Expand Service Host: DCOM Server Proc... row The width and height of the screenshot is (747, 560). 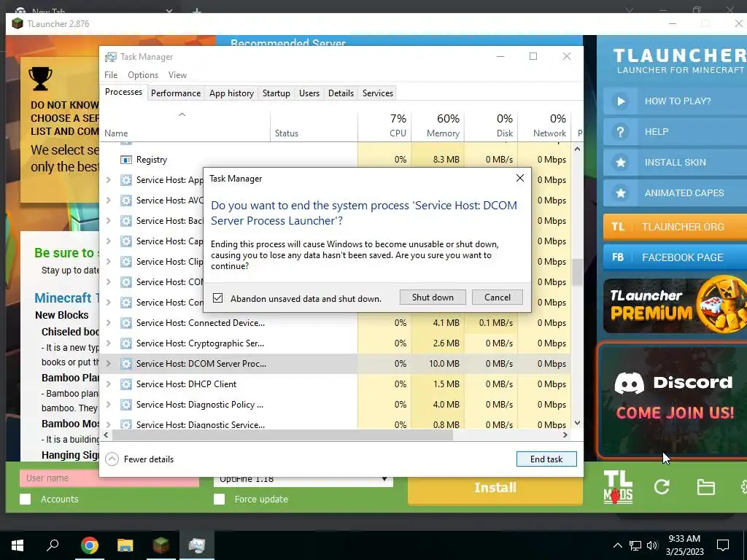click(x=109, y=363)
